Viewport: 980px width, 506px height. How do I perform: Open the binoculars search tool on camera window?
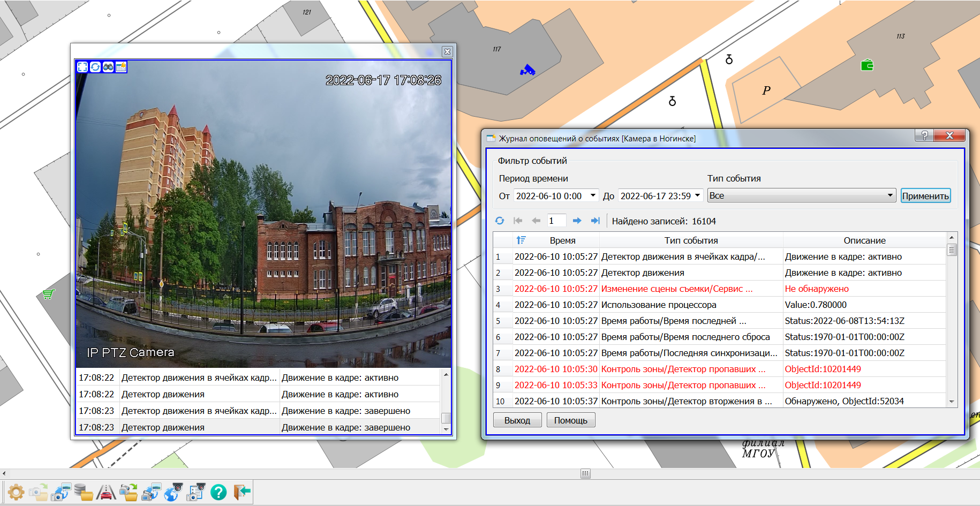click(108, 67)
